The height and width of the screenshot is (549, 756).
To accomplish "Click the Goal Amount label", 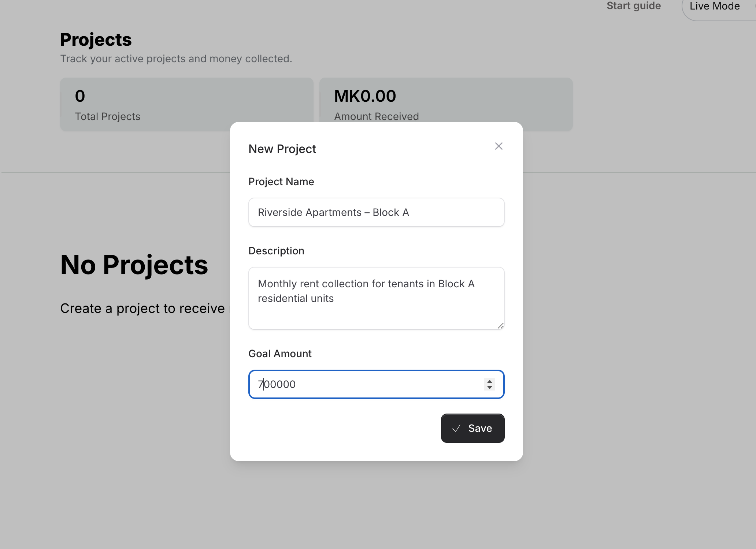I will click(280, 354).
